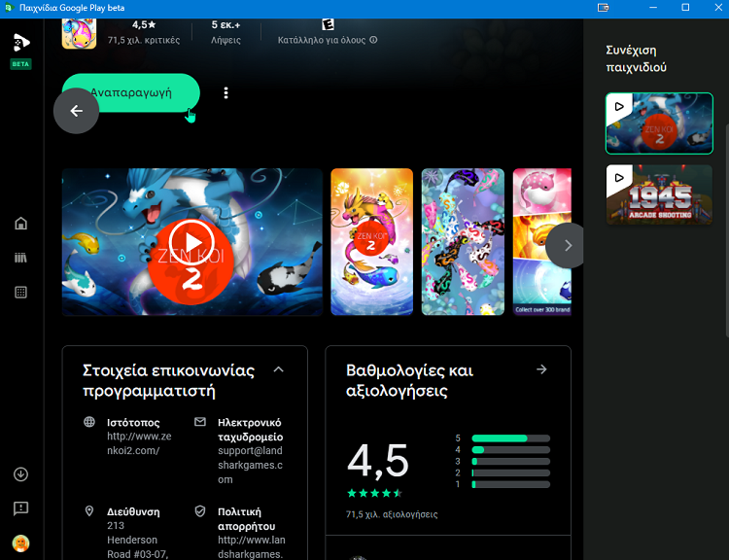Click the Google Play Games logo in sidebar
This screenshot has height=560, width=729.
click(21, 43)
